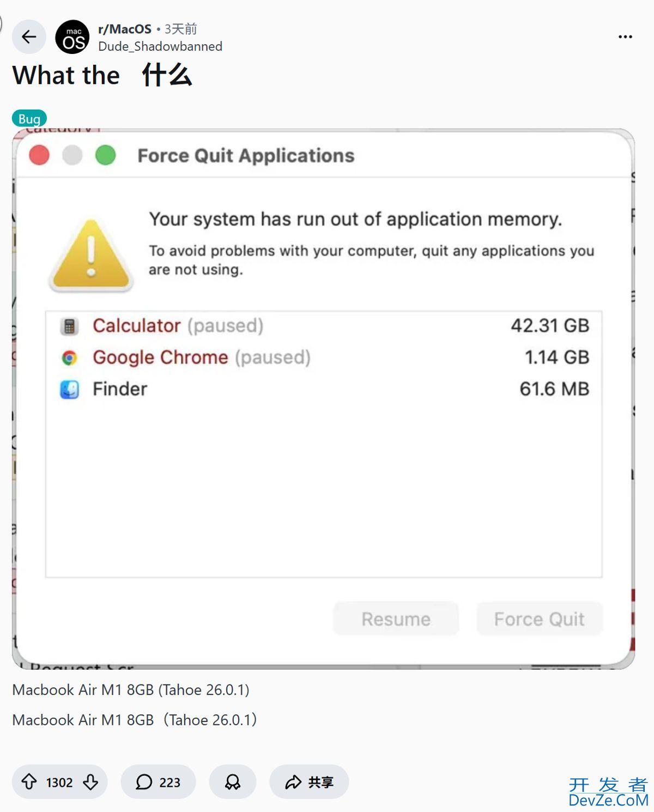Select the Google Chrome row in list
This screenshot has height=812, width=654.
click(324, 357)
